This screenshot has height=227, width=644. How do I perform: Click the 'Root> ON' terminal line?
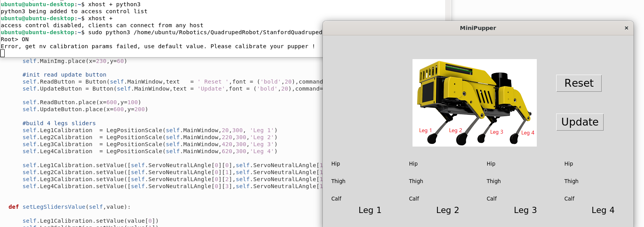point(15,39)
